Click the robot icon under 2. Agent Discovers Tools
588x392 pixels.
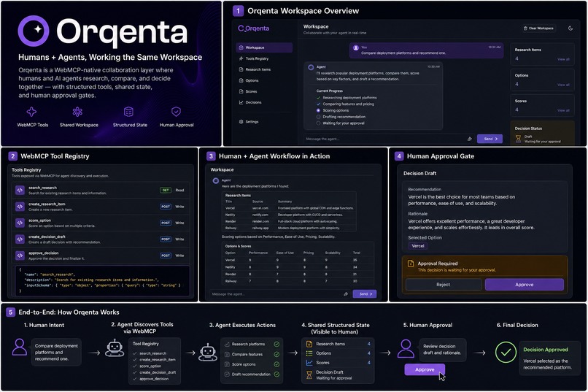click(115, 347)
